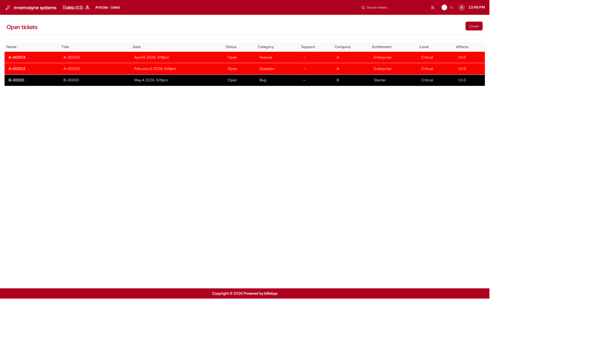597x364 pixels.
Task: Click the mnemosyne systems brand name
Action: pyautogui.click(x=35, y=8)
